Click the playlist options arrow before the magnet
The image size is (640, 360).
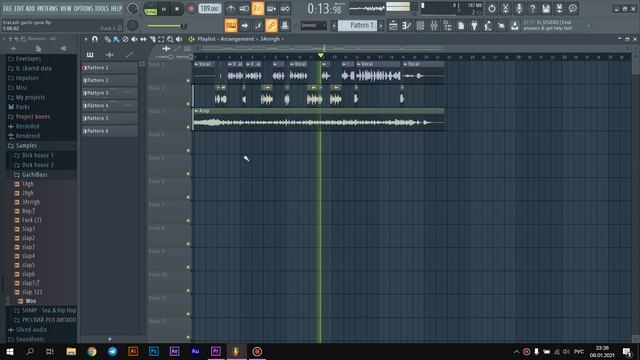(x=86, y=39)
